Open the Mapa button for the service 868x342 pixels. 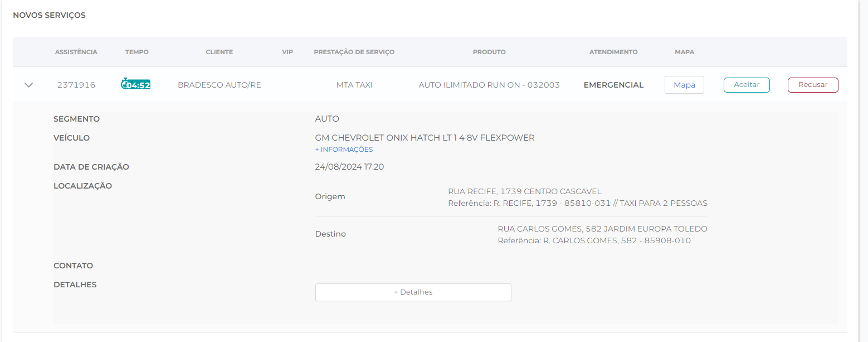click(x=684, y=85)
